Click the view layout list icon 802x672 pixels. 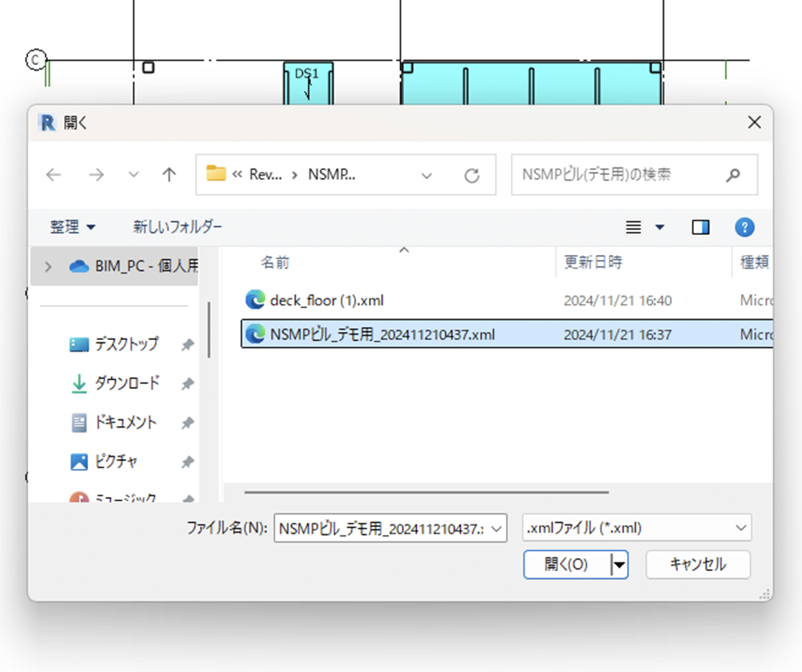pyautogui.click(x=634, y=227)
